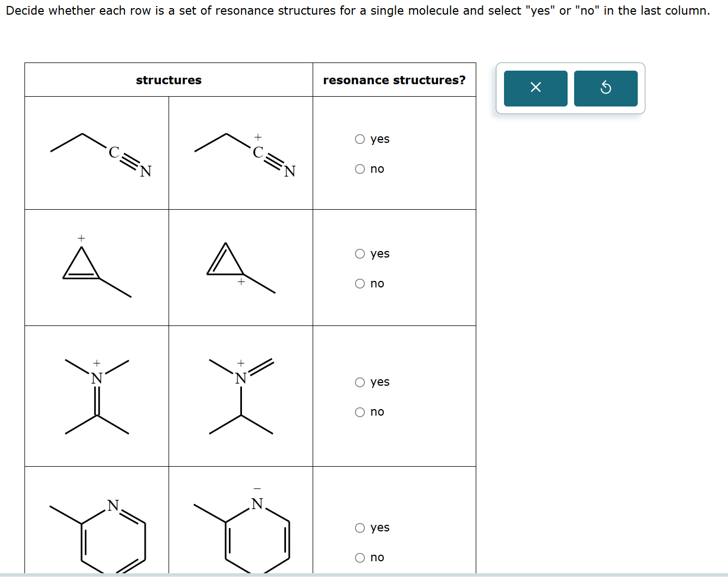Select "yes" for the cyclopropene cation row
The image size is (728, 577).
(x=359, y=253)
